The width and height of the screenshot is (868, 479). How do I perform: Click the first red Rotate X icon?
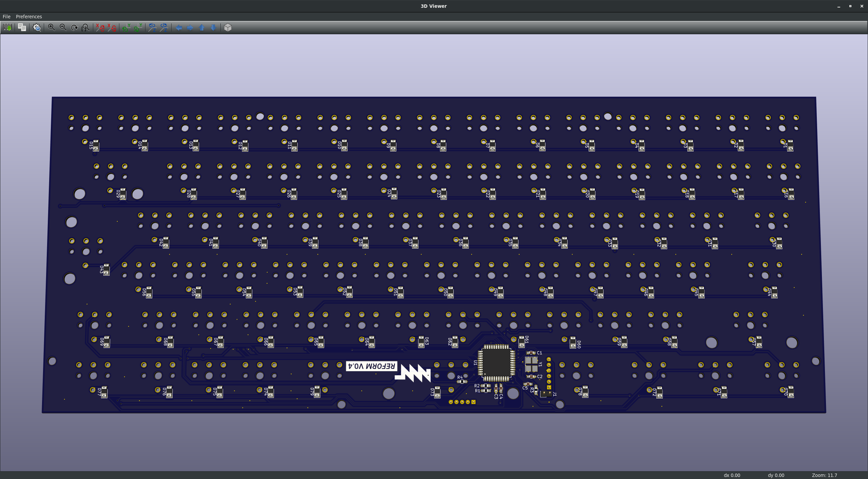[x=100, y=27]
